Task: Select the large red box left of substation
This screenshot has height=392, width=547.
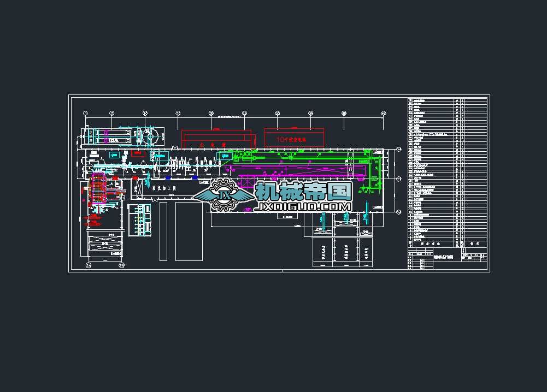Action: pos(216,139)
